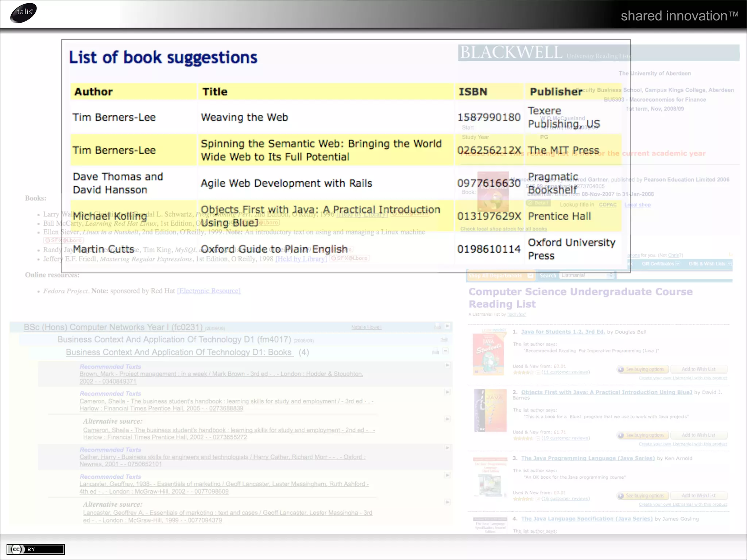The image size is (747, 560).
Task: Click the Java for Students book cover thumbnail
Action: [x=489, y=352]
